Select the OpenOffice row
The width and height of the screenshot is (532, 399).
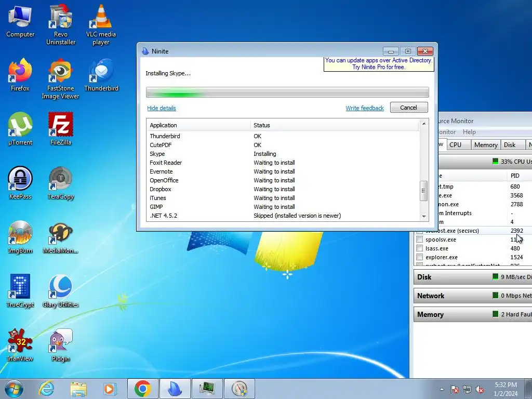(283, 180)
